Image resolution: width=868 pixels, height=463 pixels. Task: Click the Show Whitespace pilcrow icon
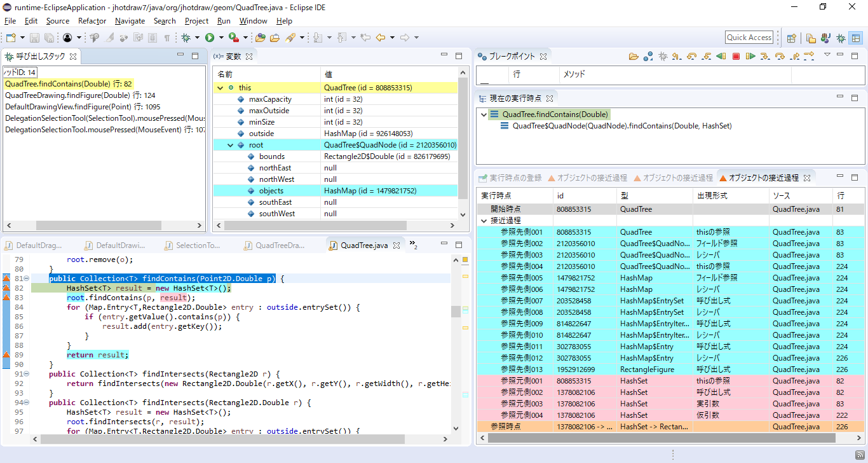166,38
